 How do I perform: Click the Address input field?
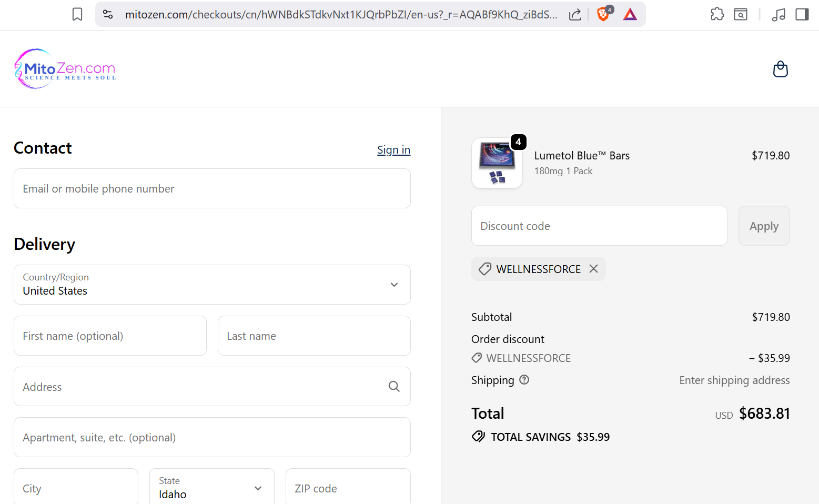212,387
